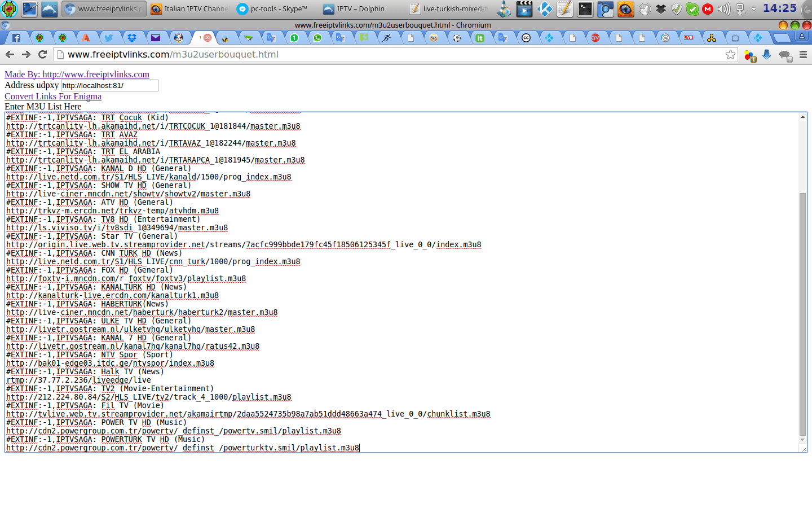The image size is (812, 508).
Task: Switch to the green 'it' tab
Action: tap(480, 38)
